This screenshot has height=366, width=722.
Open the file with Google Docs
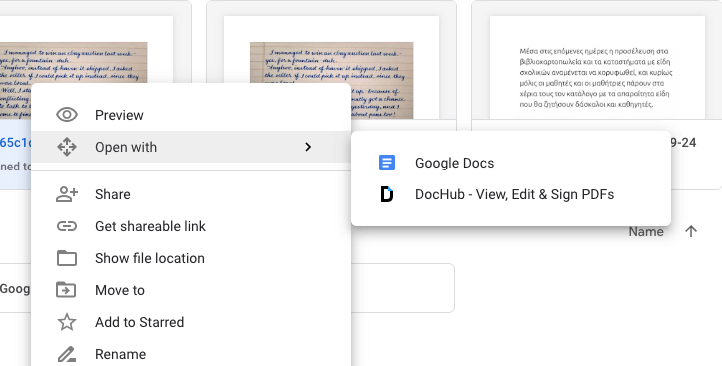coord(511,163)
